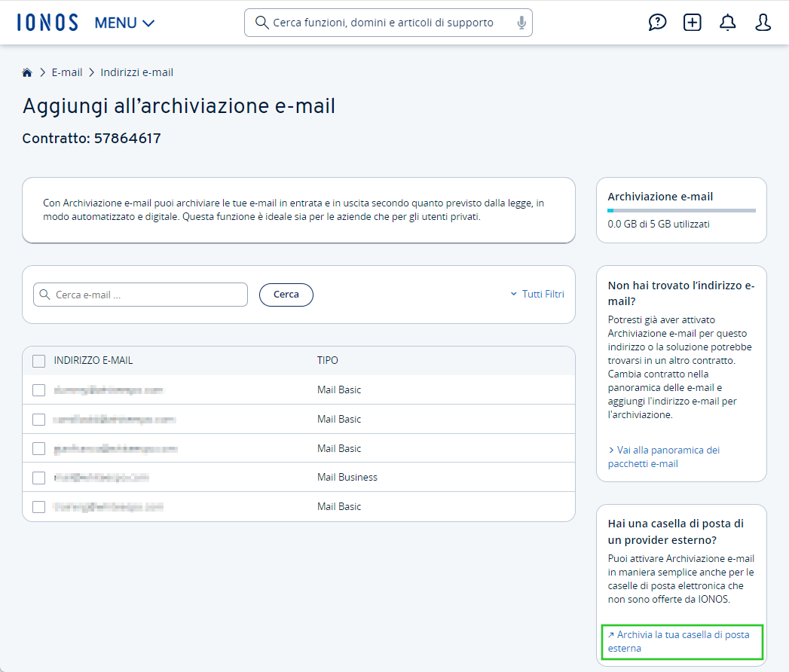
Task: Check the Mail Business row checkbox
Action: pyautogui.click(x=38, y=478)
